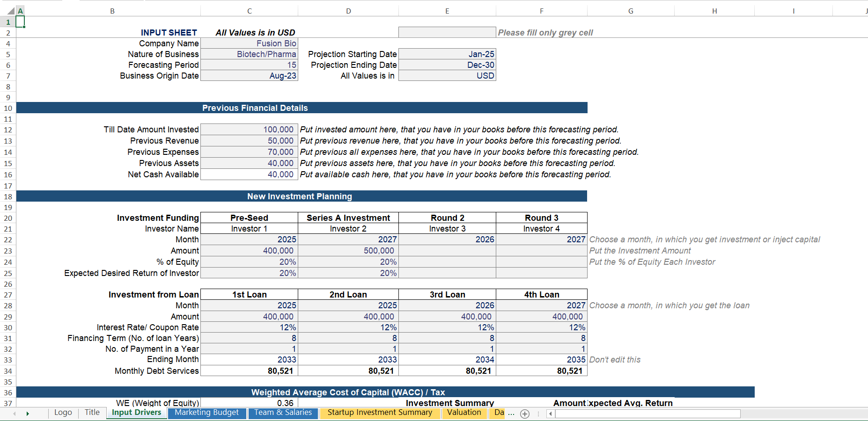
Task: Click Forecasting Period value 15
Action: click(250, 65)
